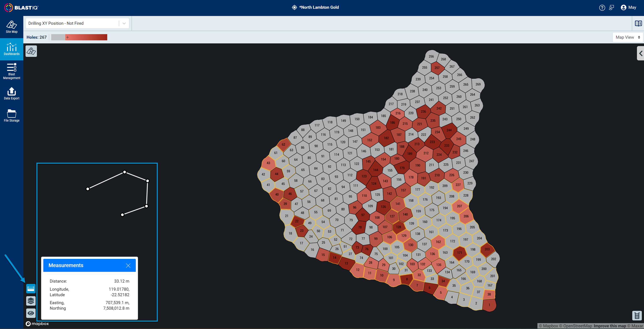Select hole 38 polygon
The image size is (644, 329).
[489, 294]
